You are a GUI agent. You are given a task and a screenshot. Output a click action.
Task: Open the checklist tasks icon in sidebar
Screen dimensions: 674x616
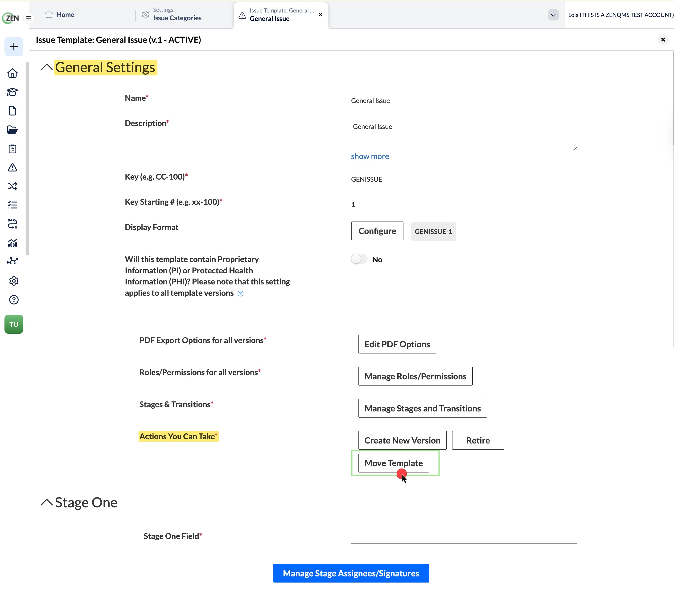point(12,205)
